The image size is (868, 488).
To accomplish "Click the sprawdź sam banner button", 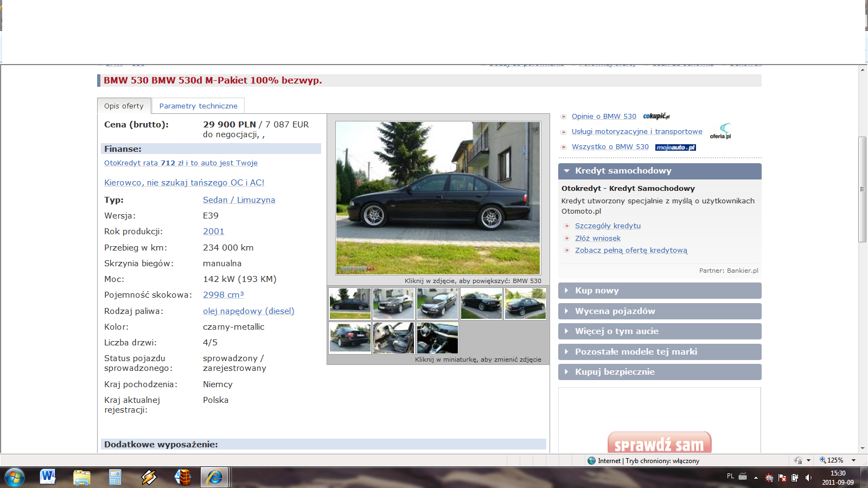I will pos(659,443).
